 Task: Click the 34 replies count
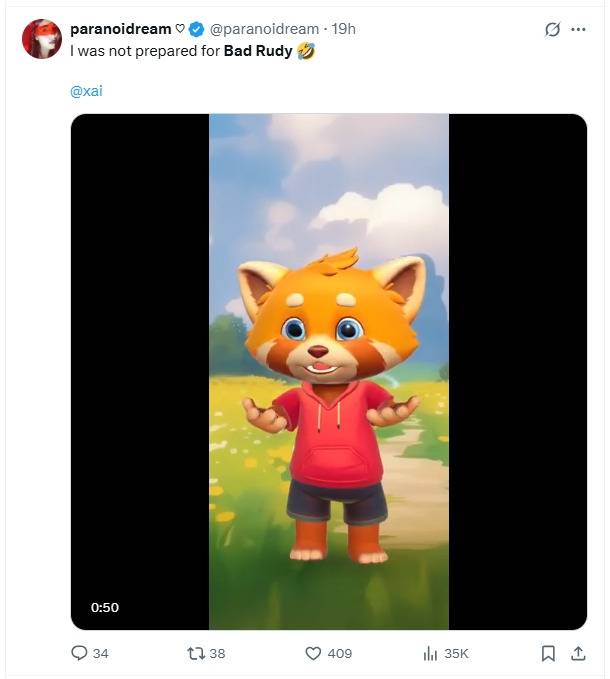click(x=100, y=653)
